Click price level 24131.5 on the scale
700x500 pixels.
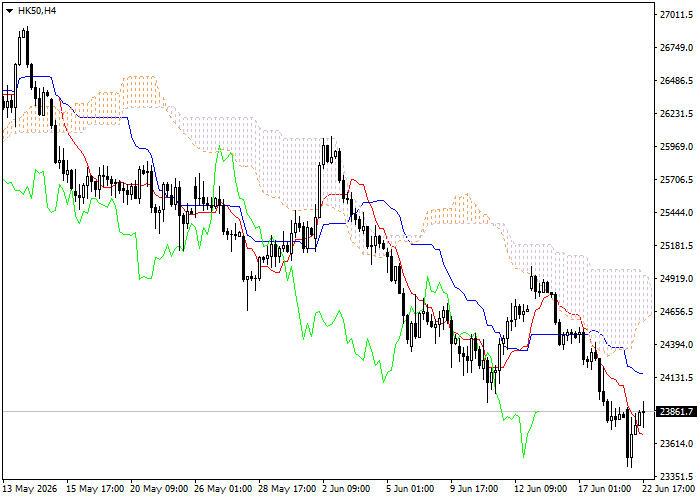coord(676,378)
